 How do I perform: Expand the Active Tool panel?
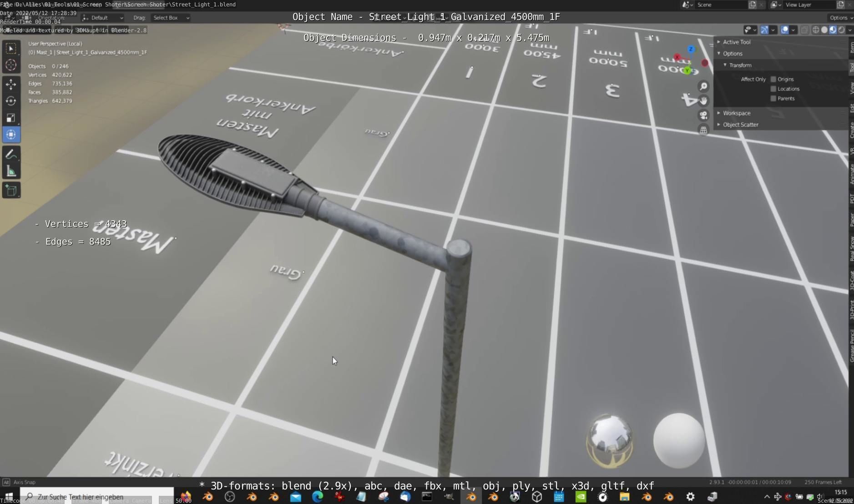pos(780,42)
